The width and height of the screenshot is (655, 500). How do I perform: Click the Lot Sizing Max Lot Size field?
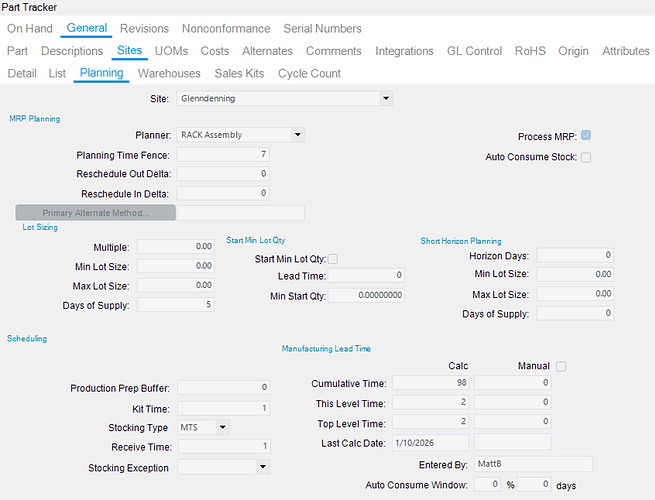[176, 285]
